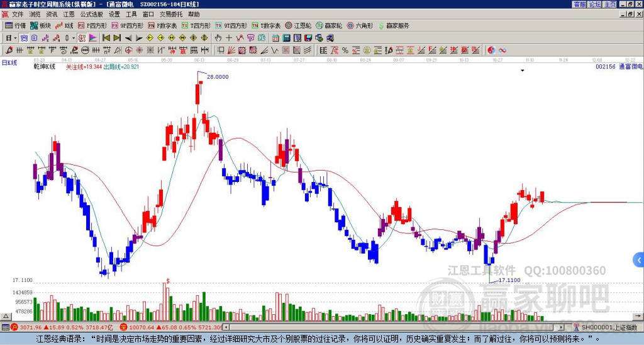The image size is (644, 345).
Task: Click the 出局线=20.921 indicator text
Action: click(121, 67)
